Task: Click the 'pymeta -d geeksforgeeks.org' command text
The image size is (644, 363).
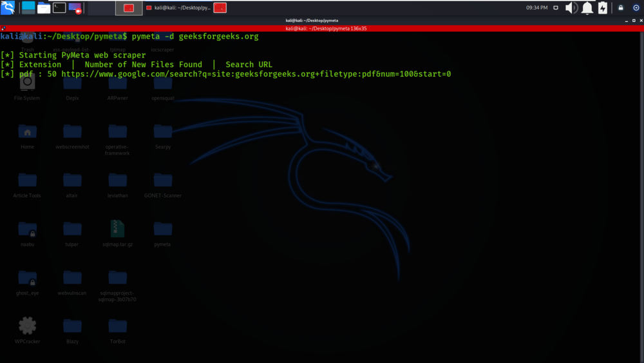Action: click(195, 36)
